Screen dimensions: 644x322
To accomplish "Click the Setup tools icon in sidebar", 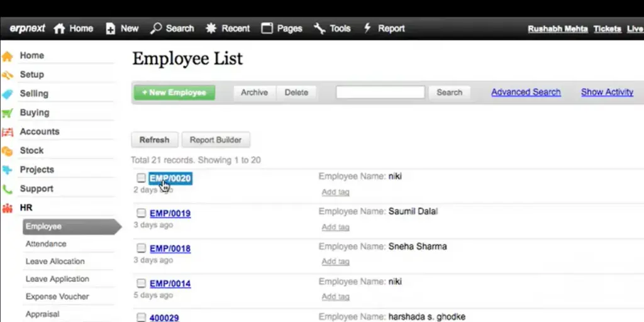I will tap(8, 75).
